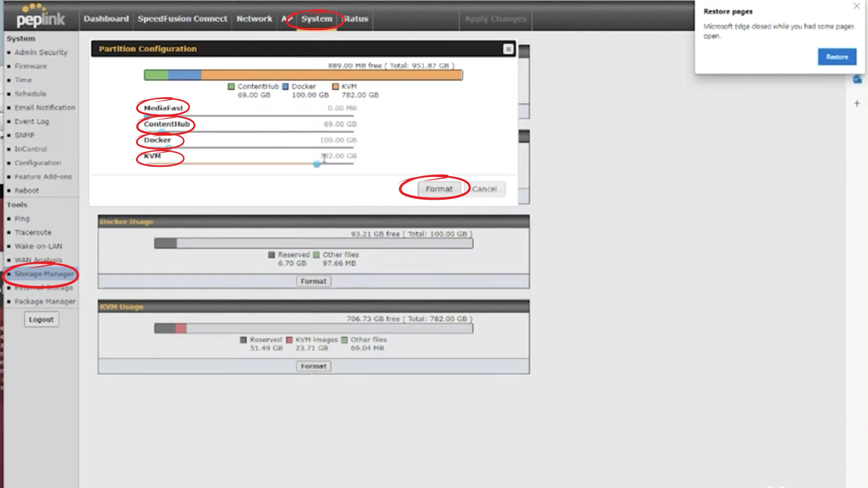Viewport: 868px width, 488px height.
Task: Click Format in the Partition Configuration dialog
Action: 439,189
